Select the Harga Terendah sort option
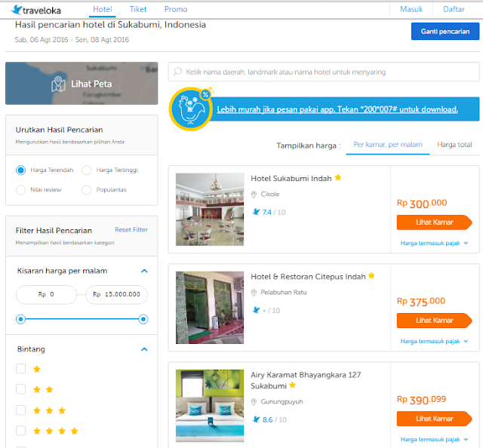This screenshot has width=483, height=448. click(x=20, y=170)
